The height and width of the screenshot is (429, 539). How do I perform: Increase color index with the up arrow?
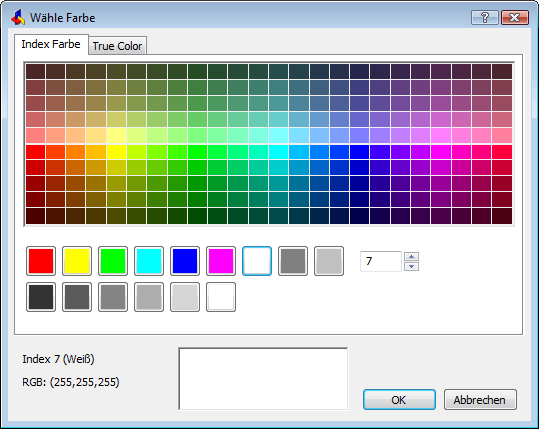(x=411, y=256)
